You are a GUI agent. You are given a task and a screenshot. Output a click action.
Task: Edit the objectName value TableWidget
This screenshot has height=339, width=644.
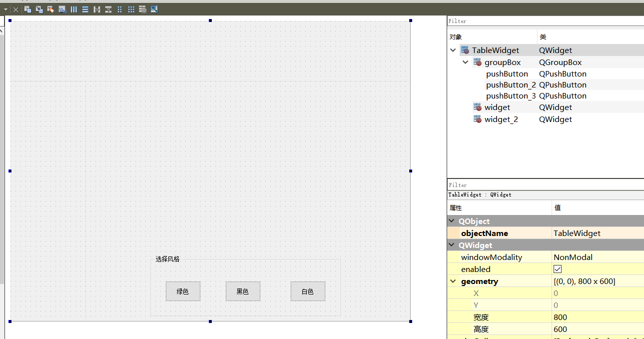598,233
